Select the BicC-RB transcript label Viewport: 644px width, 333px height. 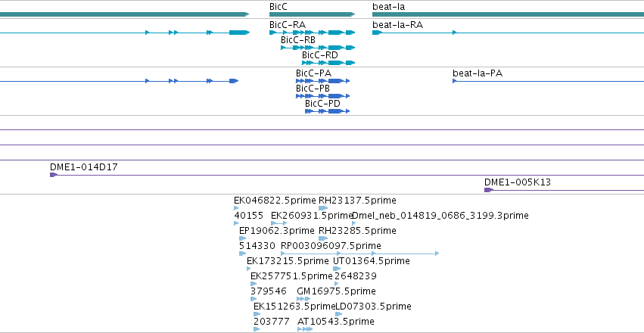pos(298,40)
